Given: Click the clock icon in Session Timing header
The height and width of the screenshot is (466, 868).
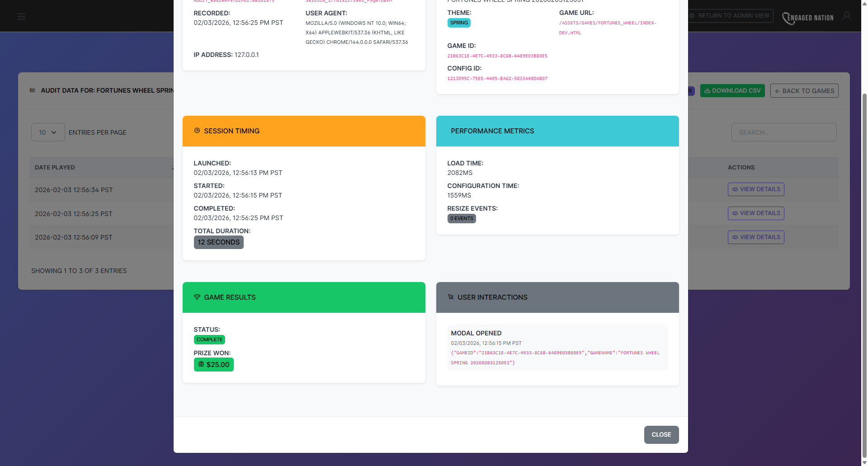Looking at the screenshot, I should point(197,131).
